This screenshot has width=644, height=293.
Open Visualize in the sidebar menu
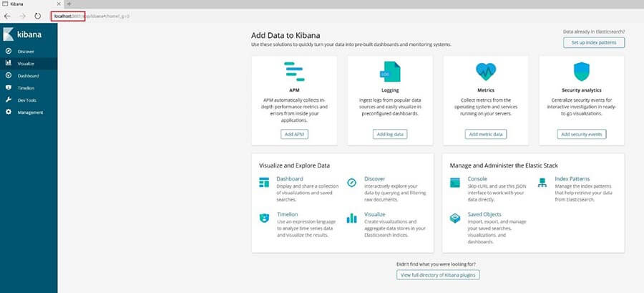point(26,64)
